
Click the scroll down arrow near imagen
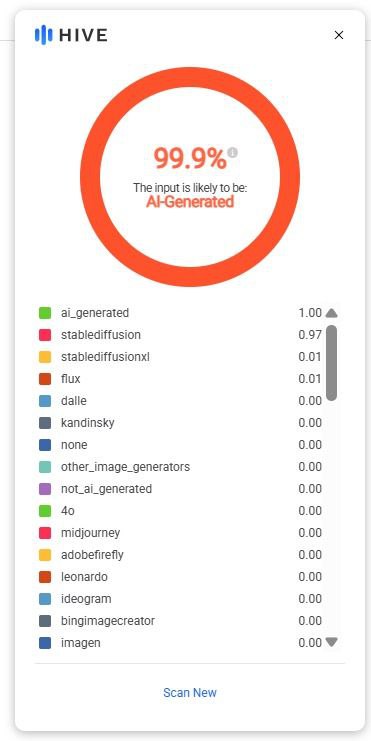(332, 642)
